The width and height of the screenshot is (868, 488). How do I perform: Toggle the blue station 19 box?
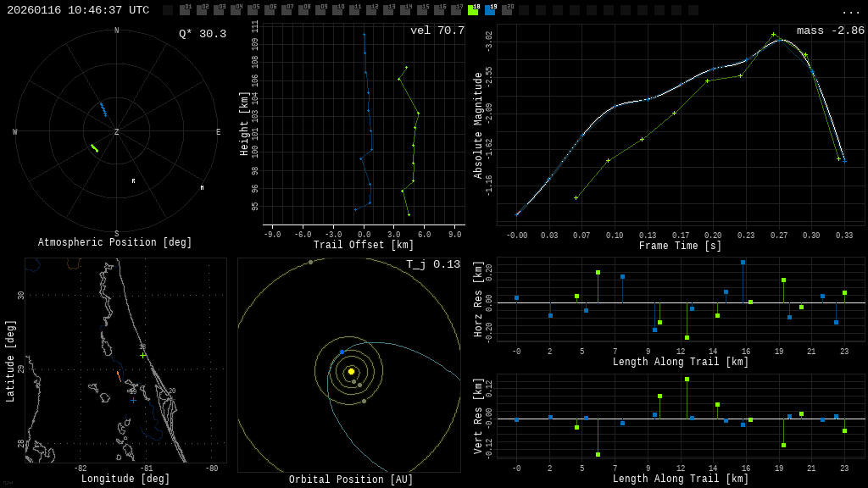pos(490,10)
